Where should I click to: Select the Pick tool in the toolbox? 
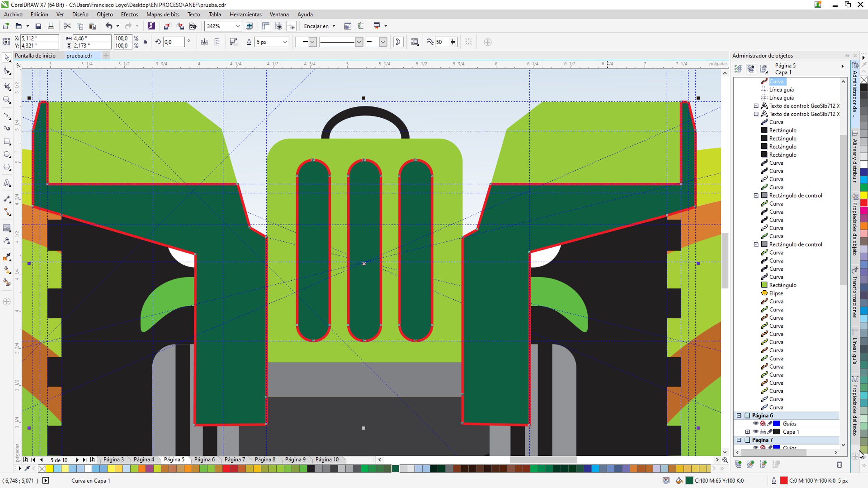click(x=7, y=58)
